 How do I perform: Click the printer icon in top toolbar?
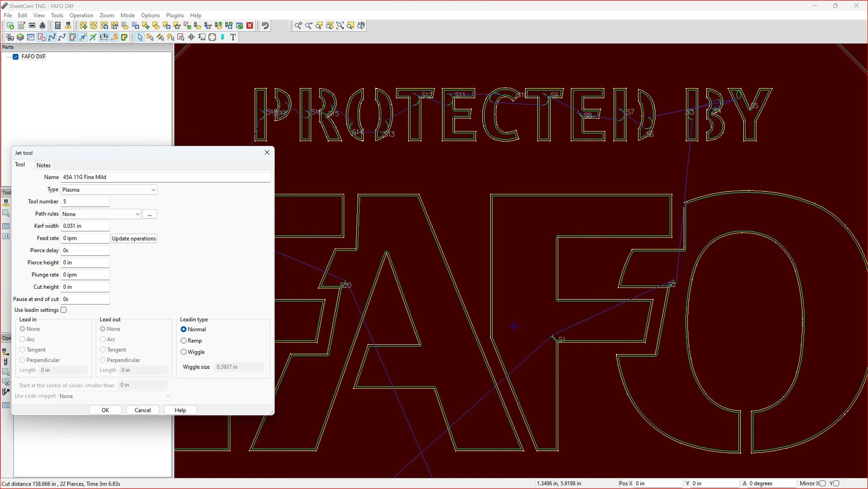(x=32, y=25)
